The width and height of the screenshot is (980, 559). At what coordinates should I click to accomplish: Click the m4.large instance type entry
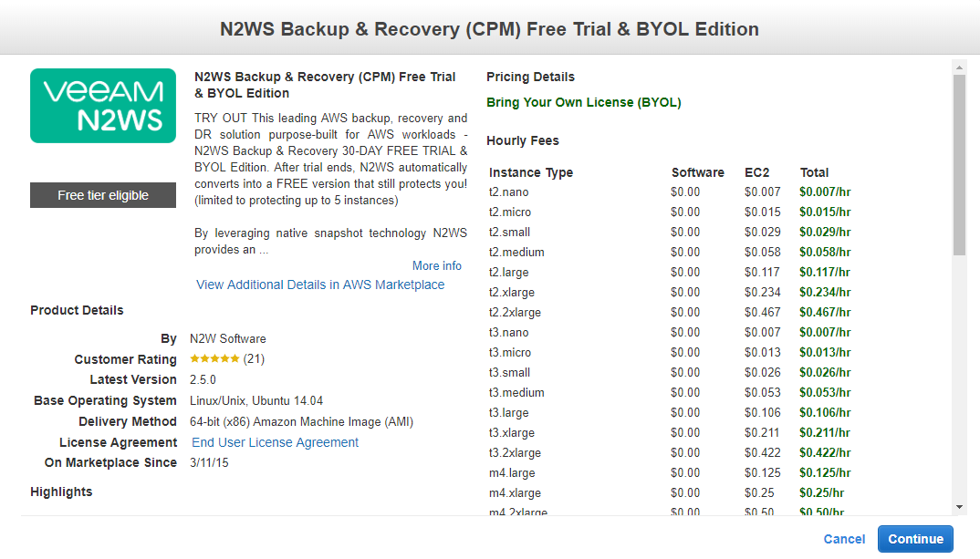pos(512,473)
